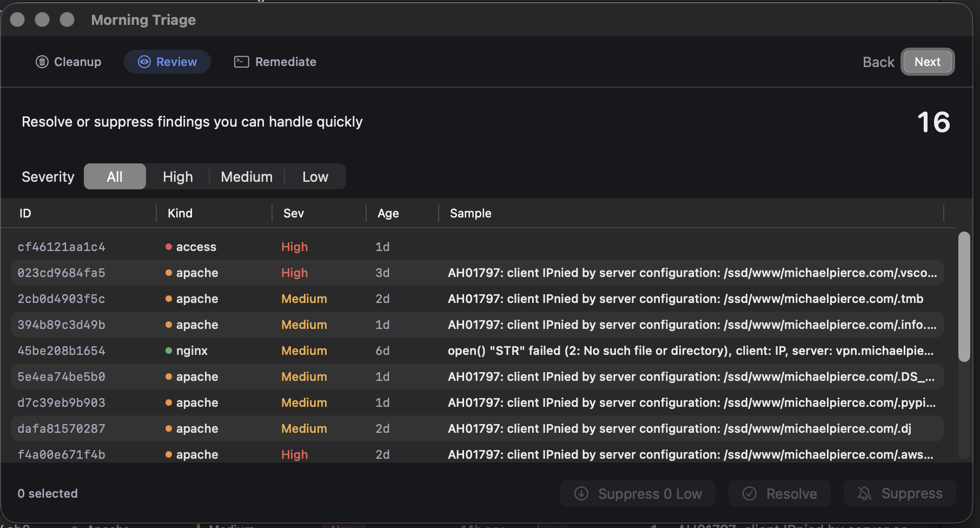Click the findings list vertical scrollbar

[x=964, y=296]
